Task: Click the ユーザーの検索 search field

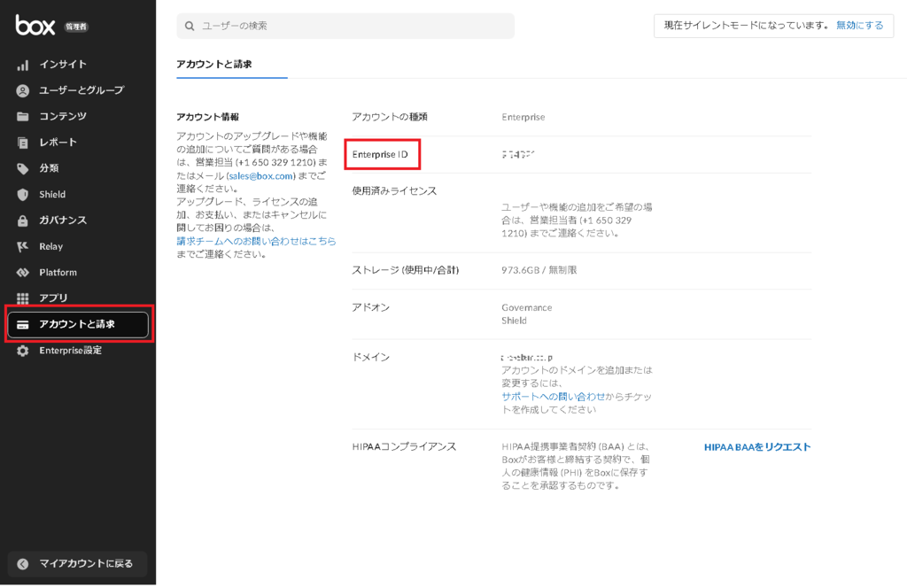Action: click(345, 26)
